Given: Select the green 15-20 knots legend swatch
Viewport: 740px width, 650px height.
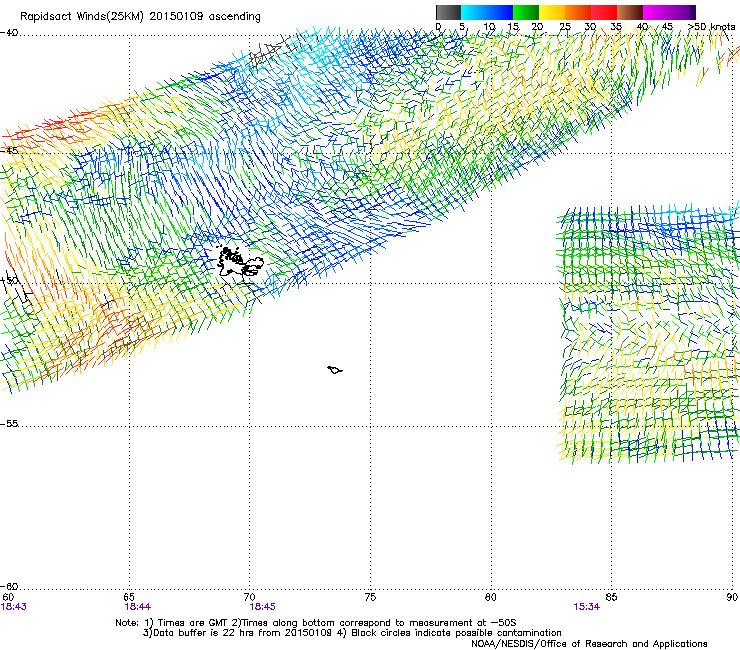Looking at the screenshot, I should [526, 12].
